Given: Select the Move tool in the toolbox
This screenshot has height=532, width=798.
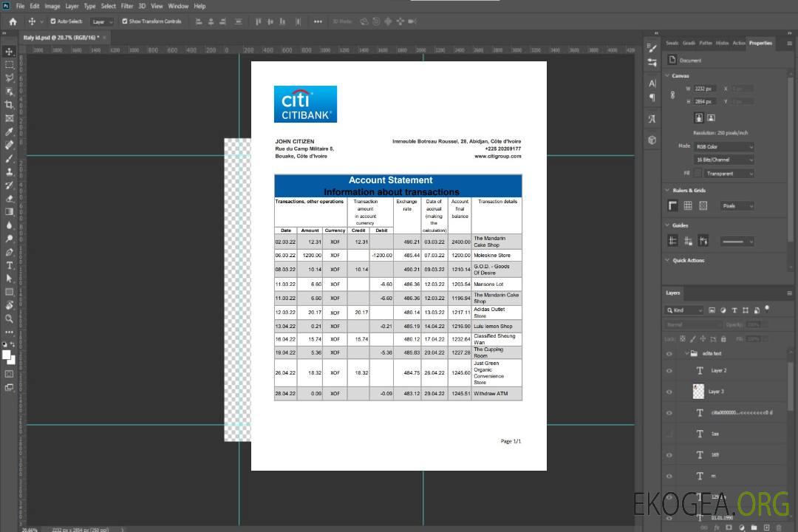Looking at the screenshot, I should point(9,52).
